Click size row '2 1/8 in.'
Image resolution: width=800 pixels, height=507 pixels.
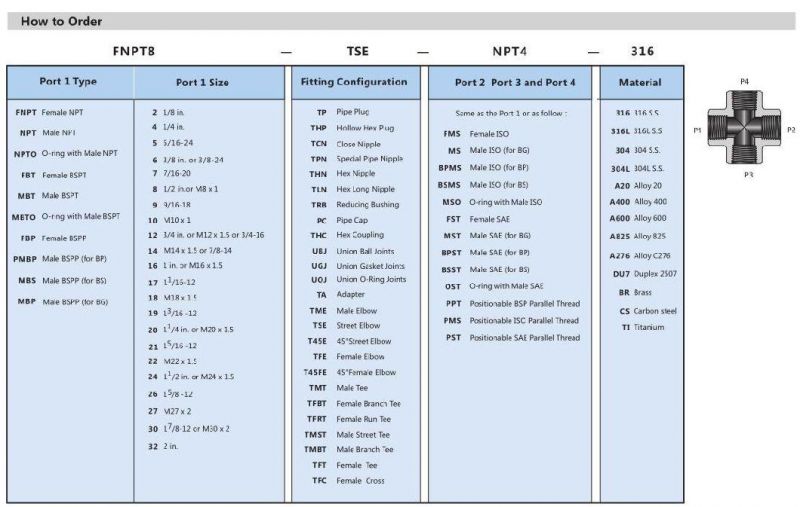[x=168, y=112]
